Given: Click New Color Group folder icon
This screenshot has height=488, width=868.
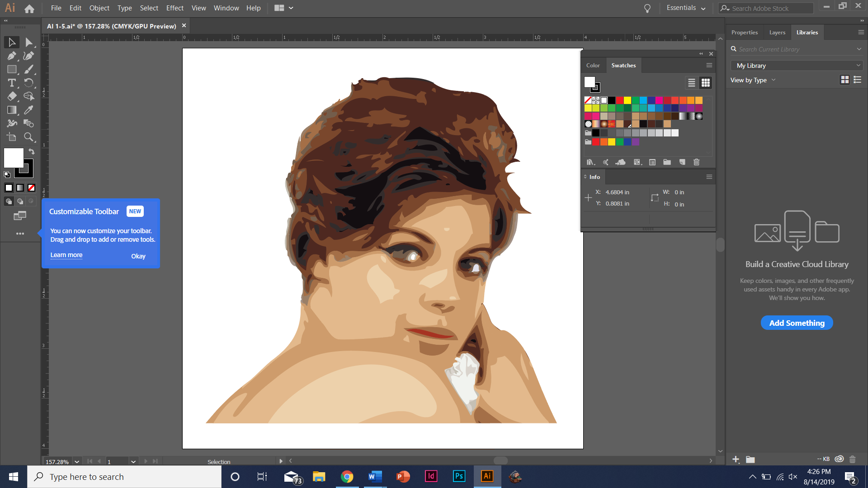Looking at the screenshot, I should pos(667,162).
